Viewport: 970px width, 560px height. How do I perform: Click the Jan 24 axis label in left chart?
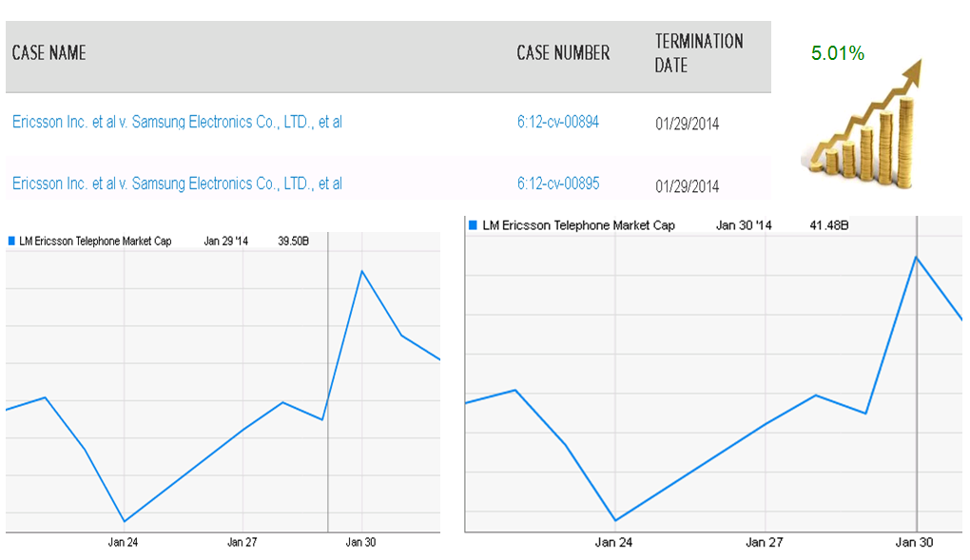pyautogui.click(x=123, y=542)
